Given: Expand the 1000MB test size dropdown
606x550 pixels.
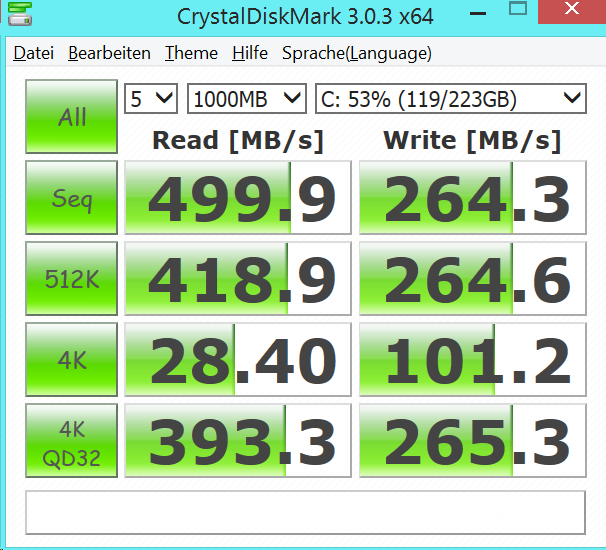Looking at the screenshot, I should pos(247,99).
